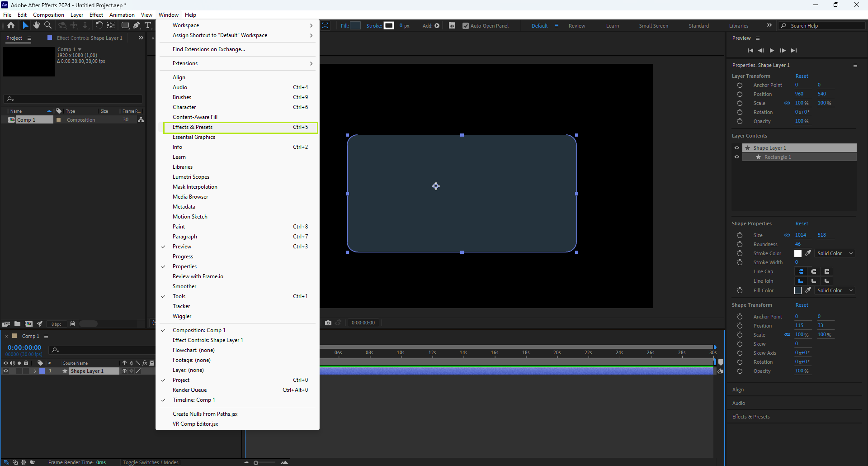
Task: Choose the Type tool
Action: (148, 25)
